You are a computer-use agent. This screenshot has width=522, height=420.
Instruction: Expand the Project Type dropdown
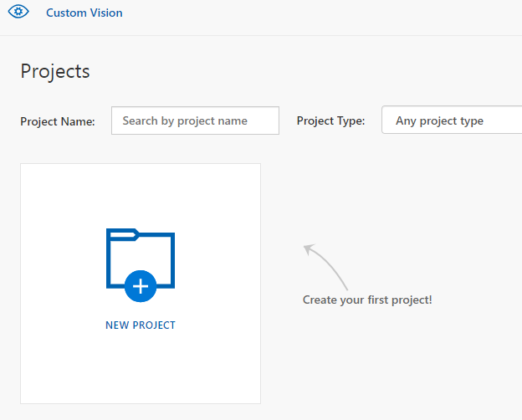coord(452,120)
